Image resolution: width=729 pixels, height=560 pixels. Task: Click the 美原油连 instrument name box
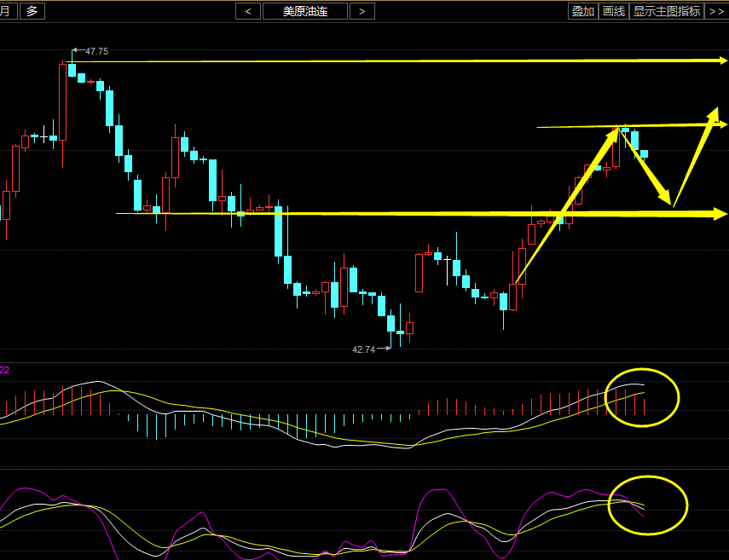pyautogui.click(x=304, y=11)
